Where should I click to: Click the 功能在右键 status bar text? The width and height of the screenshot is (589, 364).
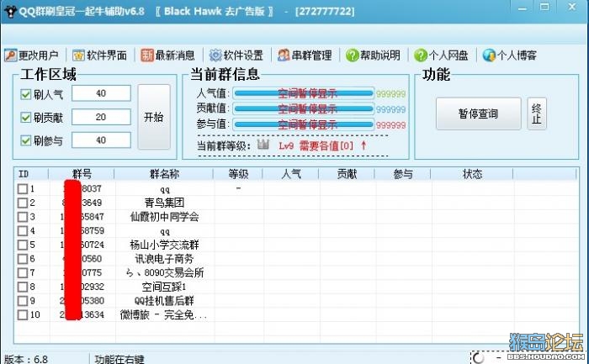tap(119, 359)
